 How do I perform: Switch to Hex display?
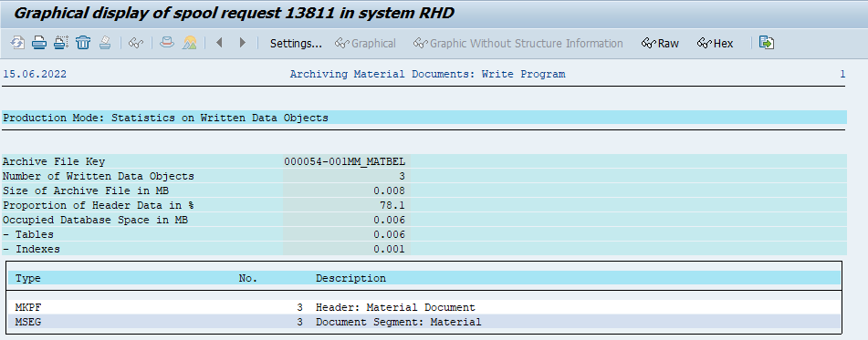(716, 43)
